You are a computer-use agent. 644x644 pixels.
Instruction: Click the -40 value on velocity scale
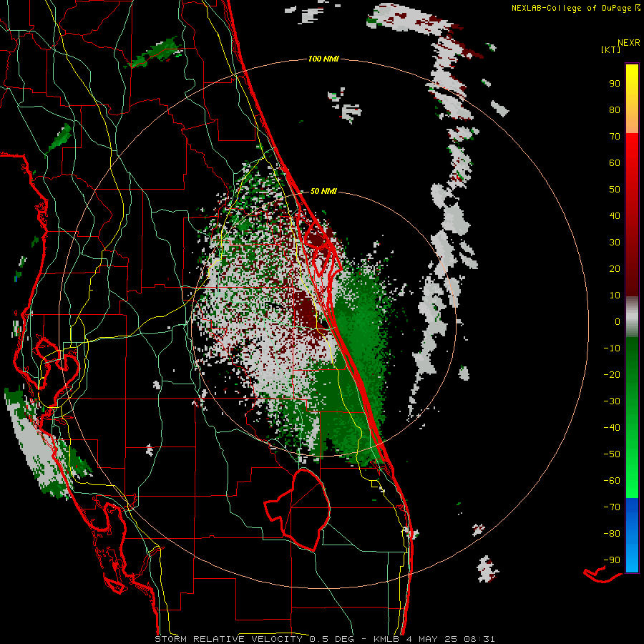pos(612,428)
